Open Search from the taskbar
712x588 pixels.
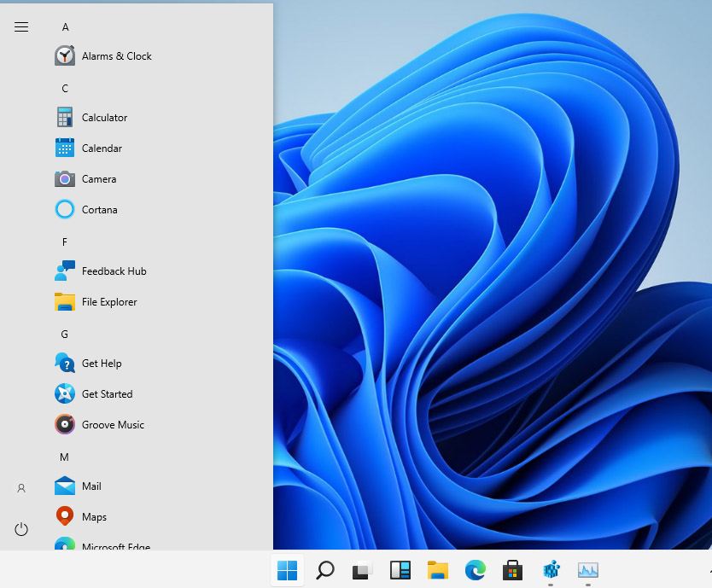pos(325,570)
